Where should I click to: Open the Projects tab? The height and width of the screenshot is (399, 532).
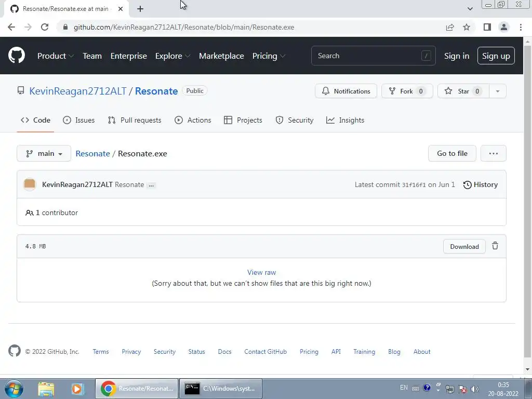(243, 120)
